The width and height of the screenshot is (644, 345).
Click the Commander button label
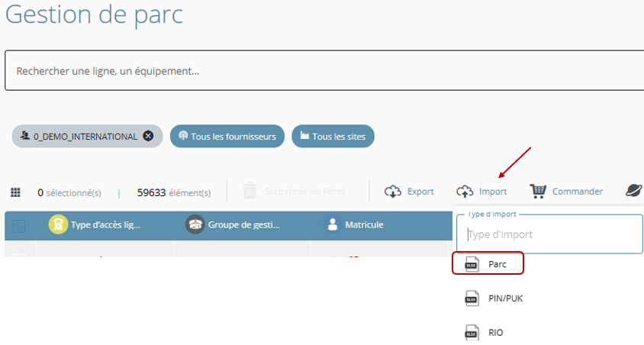point(578,192)
